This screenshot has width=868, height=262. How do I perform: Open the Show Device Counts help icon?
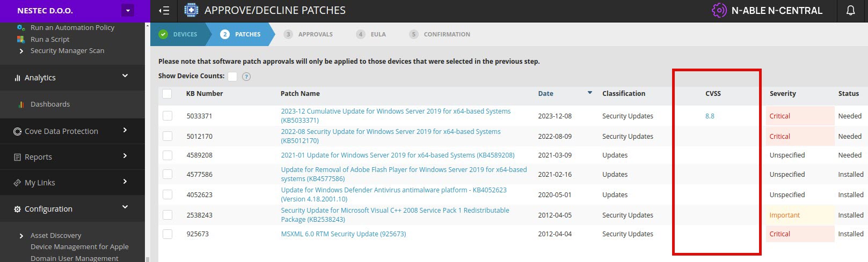point(246,77)
